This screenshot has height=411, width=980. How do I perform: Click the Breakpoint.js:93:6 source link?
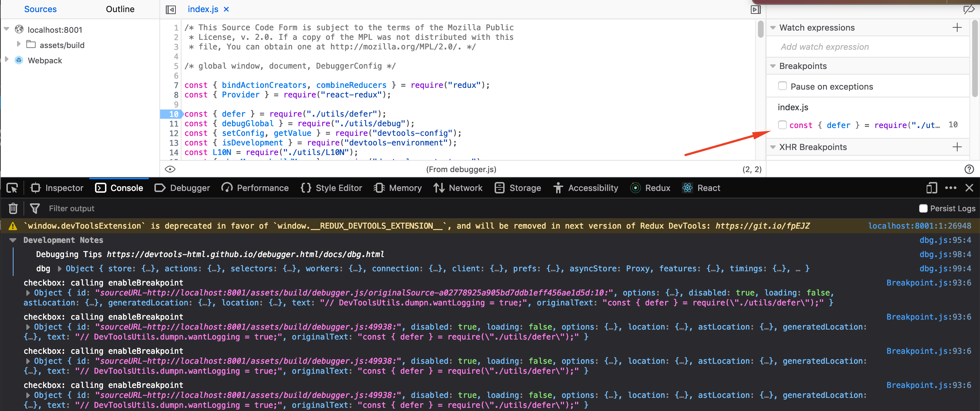928,283
